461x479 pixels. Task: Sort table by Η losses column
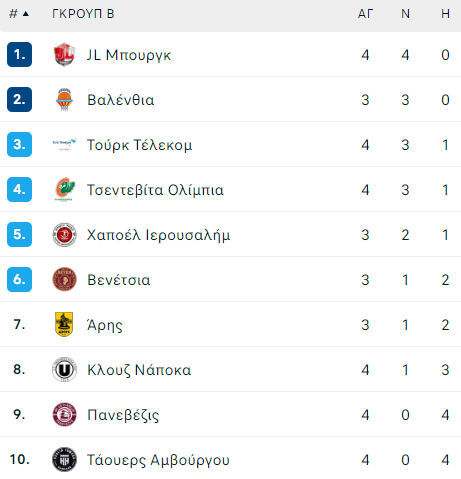click(x=445, y=14)
